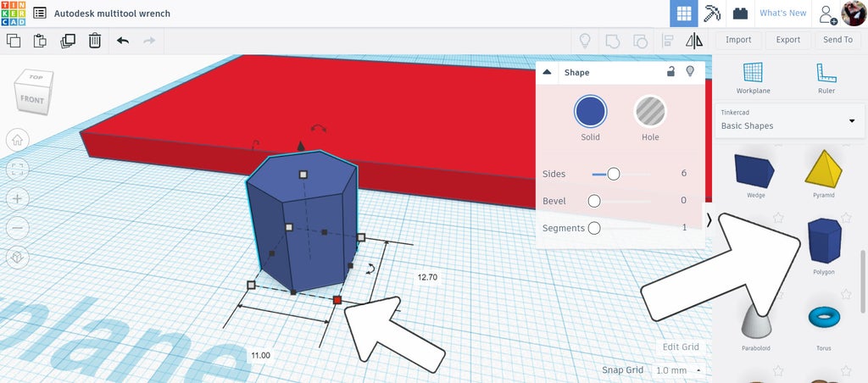Click the Import button
The height and width of the screenshot is (383, 868).
coord(738,40)
